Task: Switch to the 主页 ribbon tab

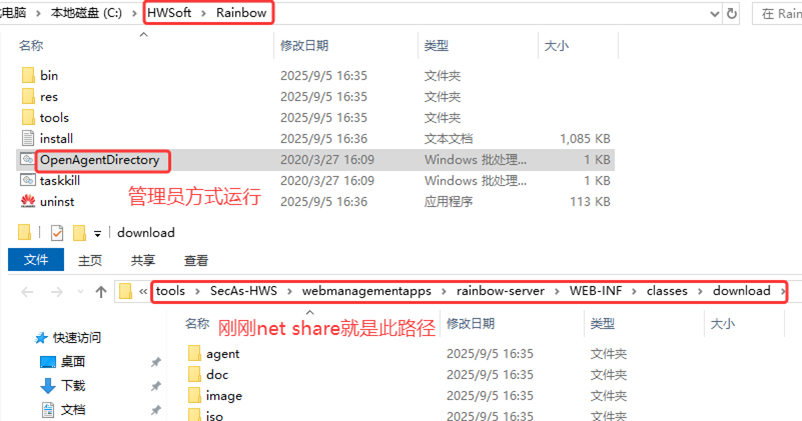Action: coord(90,260)
